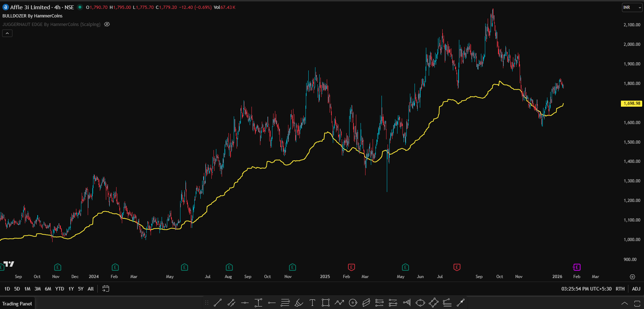Collapse the indicator legend with chevron
Image resolution: width=644 pixels, height=309 pixels.
[7, 33]
